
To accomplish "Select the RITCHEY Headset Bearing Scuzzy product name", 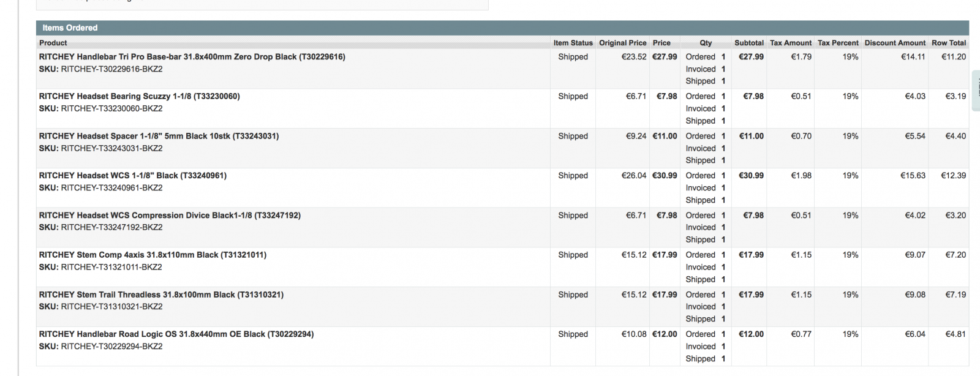I will point(139,96).
